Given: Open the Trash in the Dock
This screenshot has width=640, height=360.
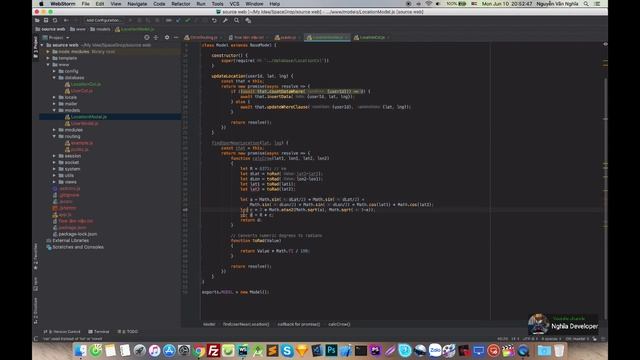Looking at the screenshot, I should tap(559, 351).
